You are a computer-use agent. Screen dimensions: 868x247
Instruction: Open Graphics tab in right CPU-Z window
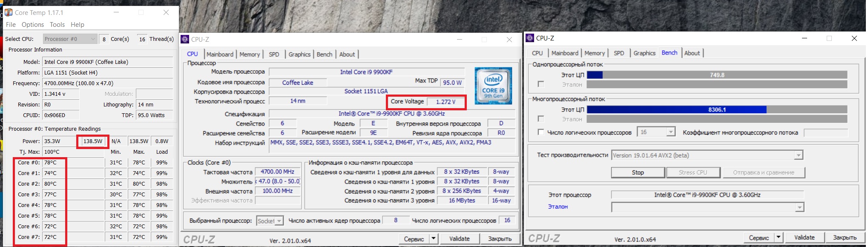[x=644, y=53]
